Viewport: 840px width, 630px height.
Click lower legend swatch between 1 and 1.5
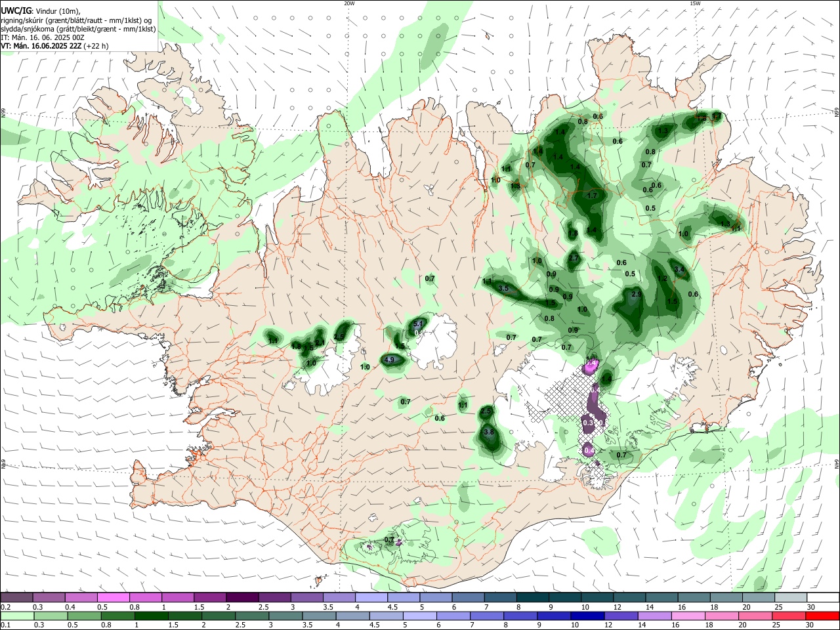tap(152, 616)
